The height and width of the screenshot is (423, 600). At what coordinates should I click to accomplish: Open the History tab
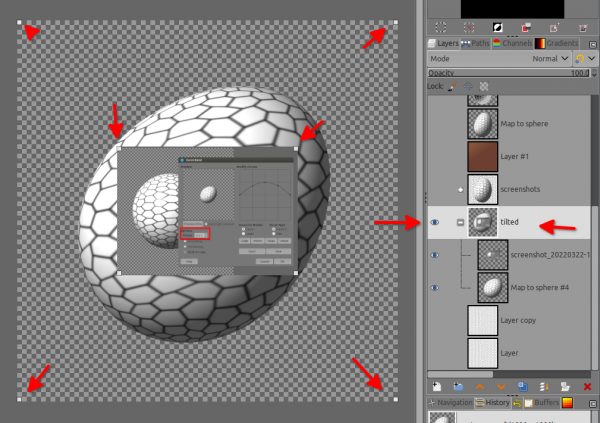(x=492, y=403)
